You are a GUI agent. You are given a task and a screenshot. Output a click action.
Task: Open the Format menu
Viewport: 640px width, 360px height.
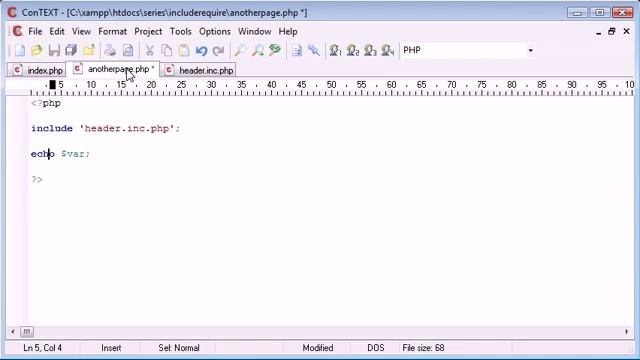tap(112, 31)
